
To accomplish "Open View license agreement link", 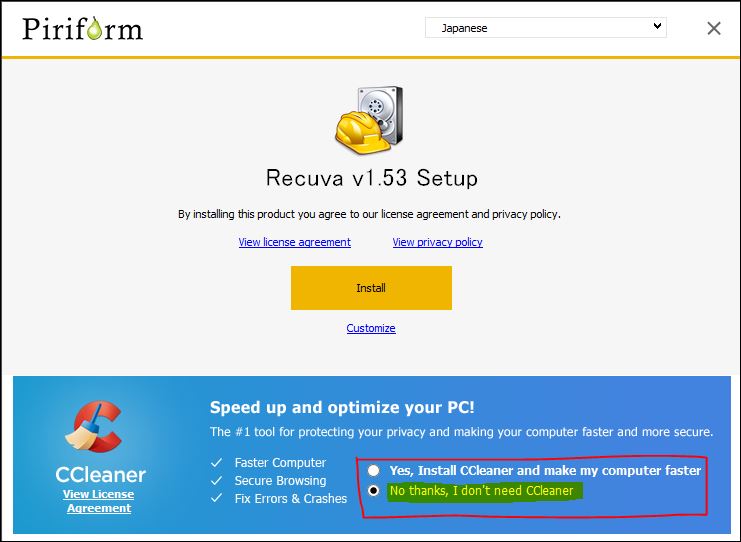I will point(294,242).
